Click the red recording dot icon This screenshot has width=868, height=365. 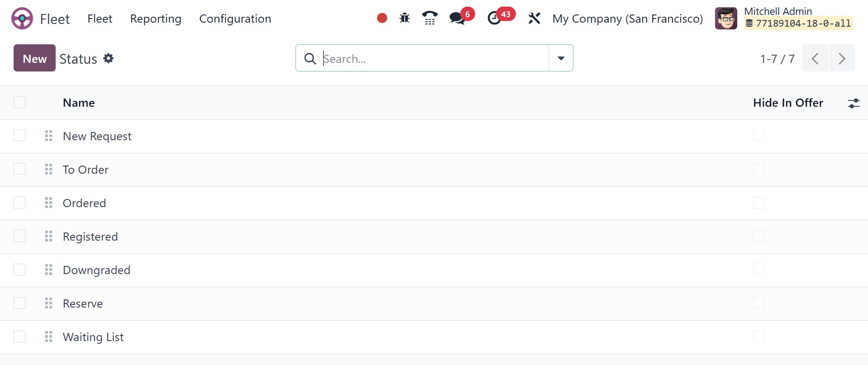(x=382, y=18)
